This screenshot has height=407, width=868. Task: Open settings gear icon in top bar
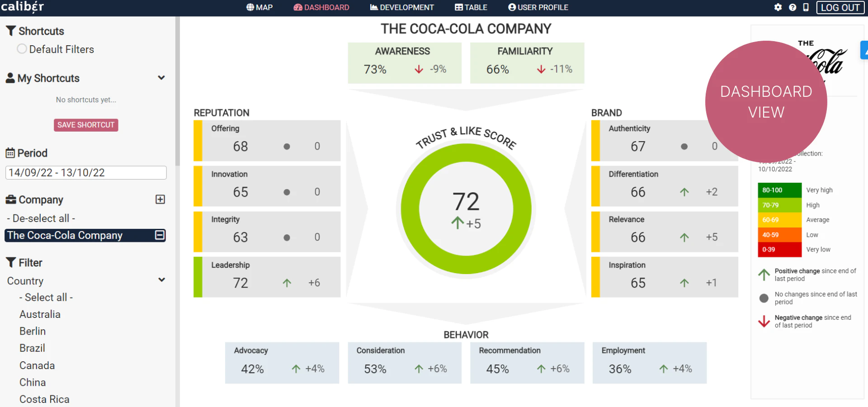tap(778, 7)
